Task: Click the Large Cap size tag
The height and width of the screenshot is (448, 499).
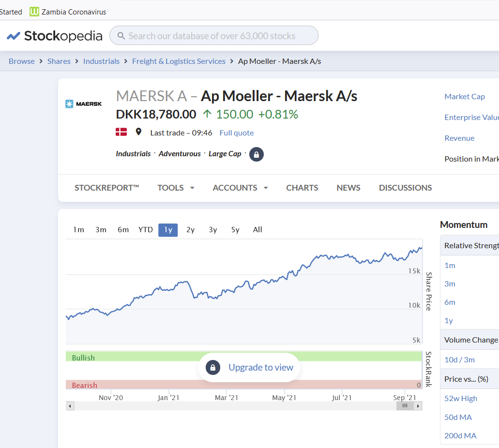Action: (x=225, y=154)
